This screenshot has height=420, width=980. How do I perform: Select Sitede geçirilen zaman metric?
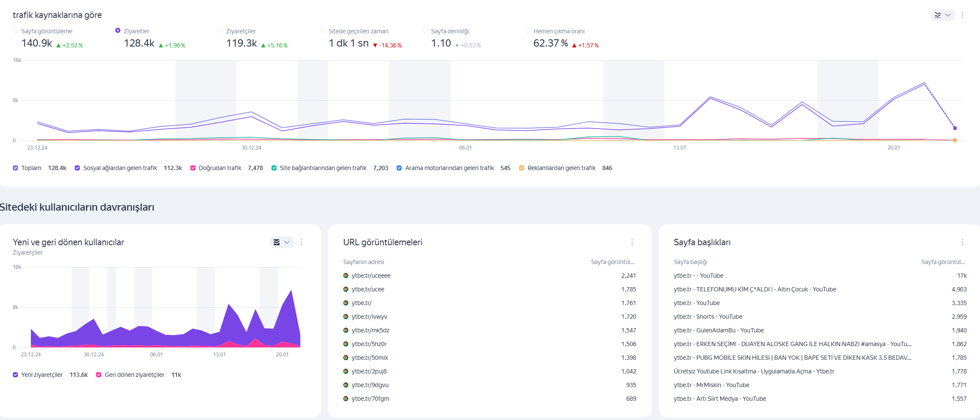tap(323, 30)
